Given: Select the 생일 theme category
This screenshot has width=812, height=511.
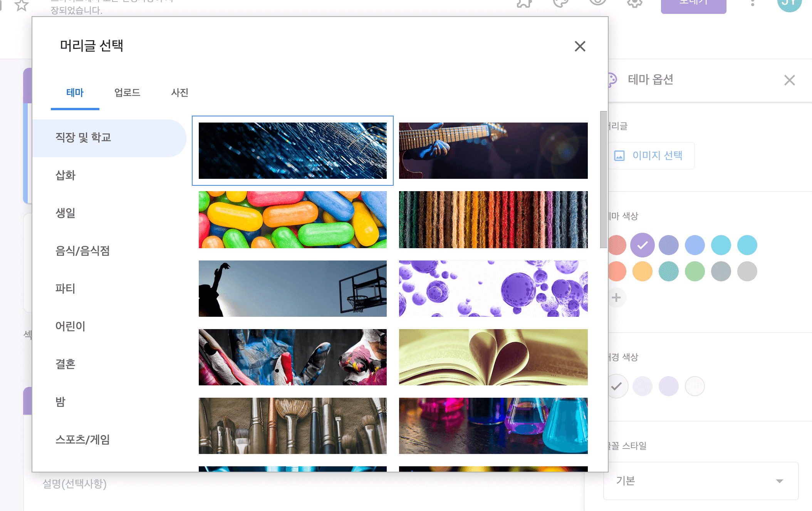Looking at the screenshot, I should pos(65,213).
